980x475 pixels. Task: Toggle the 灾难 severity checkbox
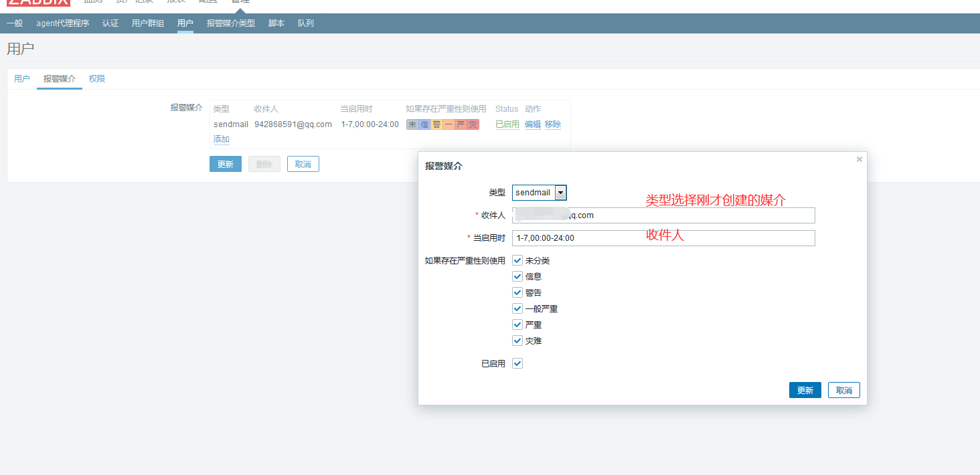click(x=517, y=341)
